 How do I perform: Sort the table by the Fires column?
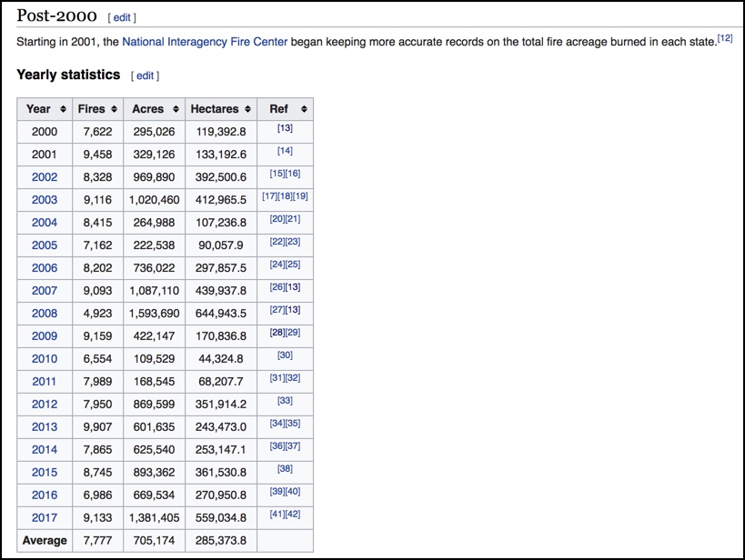(x=96, y=108)
